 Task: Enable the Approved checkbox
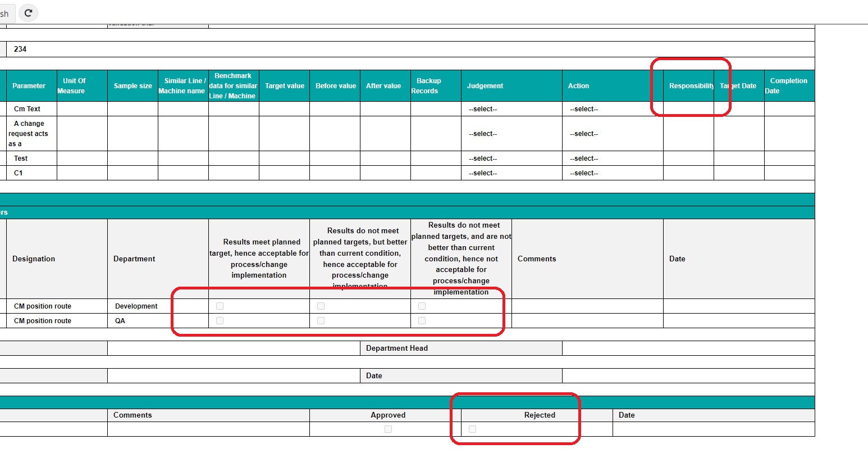(x=388, y=429)
